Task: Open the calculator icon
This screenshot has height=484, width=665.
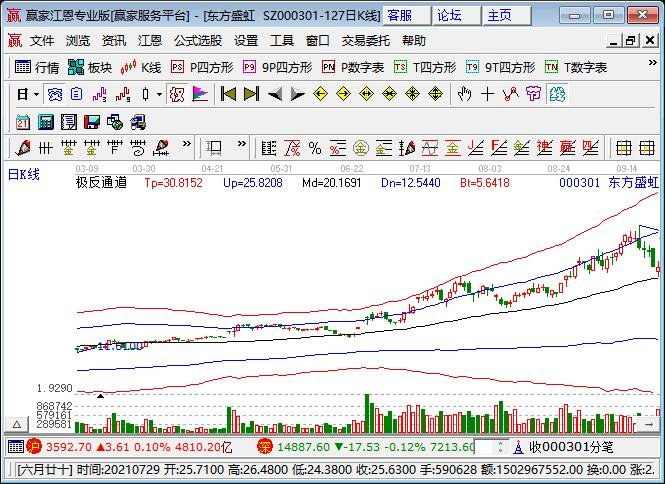Action: (46, 122)
